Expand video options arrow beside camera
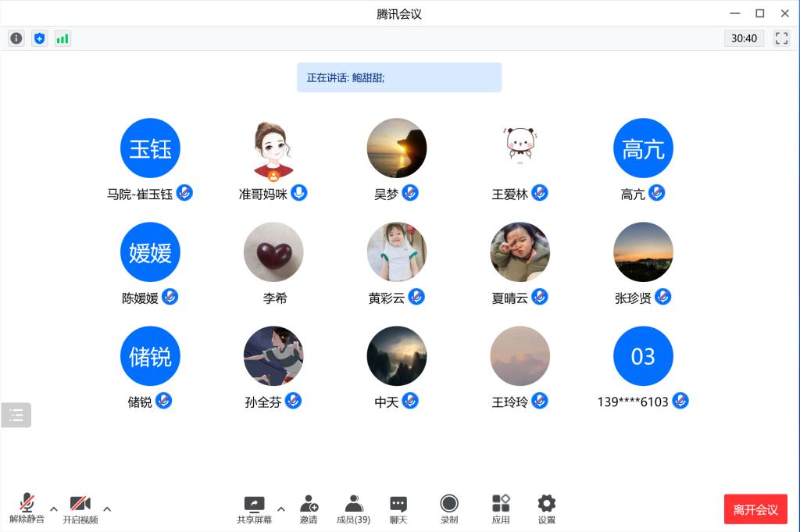The height and width of the screenshot is (532, 800). click(107, 509)
